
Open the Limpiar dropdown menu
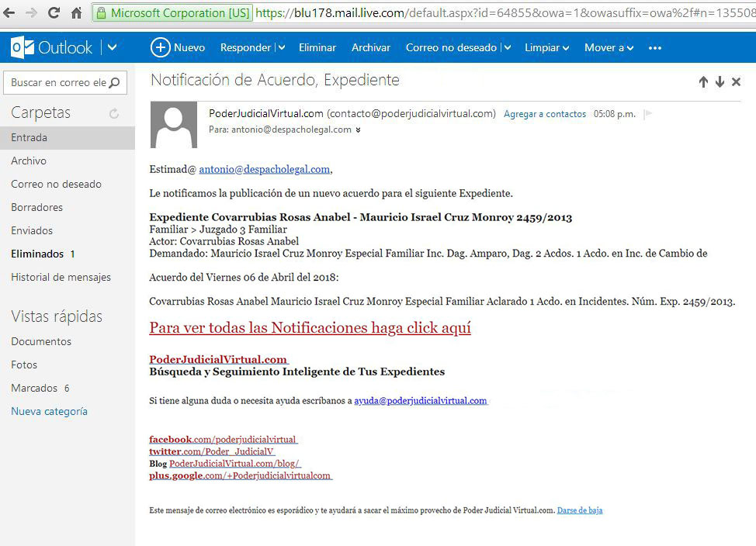pos(546,47)
